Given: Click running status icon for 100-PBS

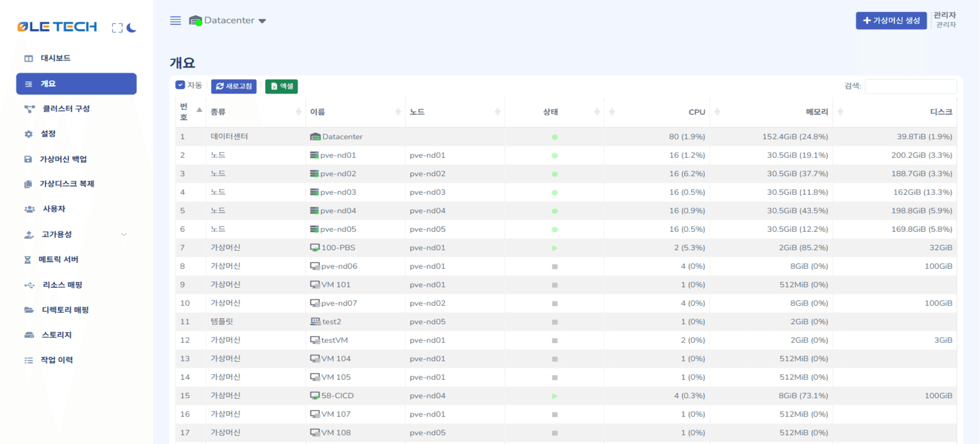Looking at the screenshot, I should (x=555, y=248).
